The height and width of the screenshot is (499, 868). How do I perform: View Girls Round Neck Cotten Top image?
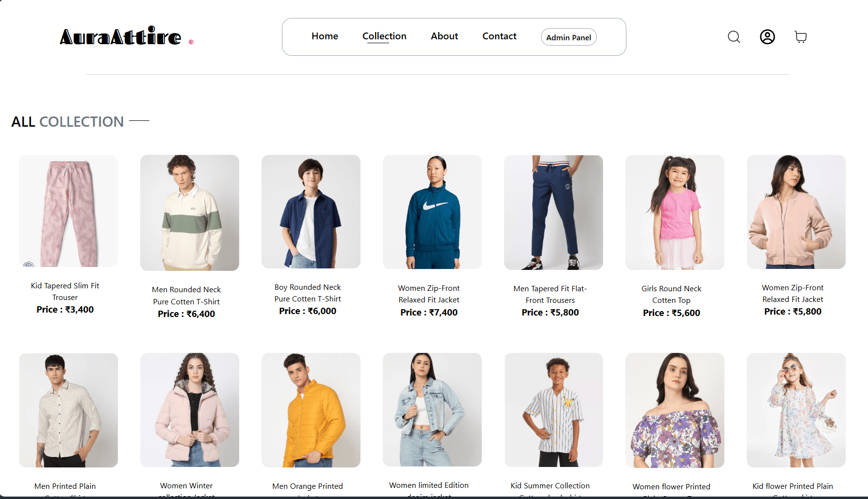675,213
